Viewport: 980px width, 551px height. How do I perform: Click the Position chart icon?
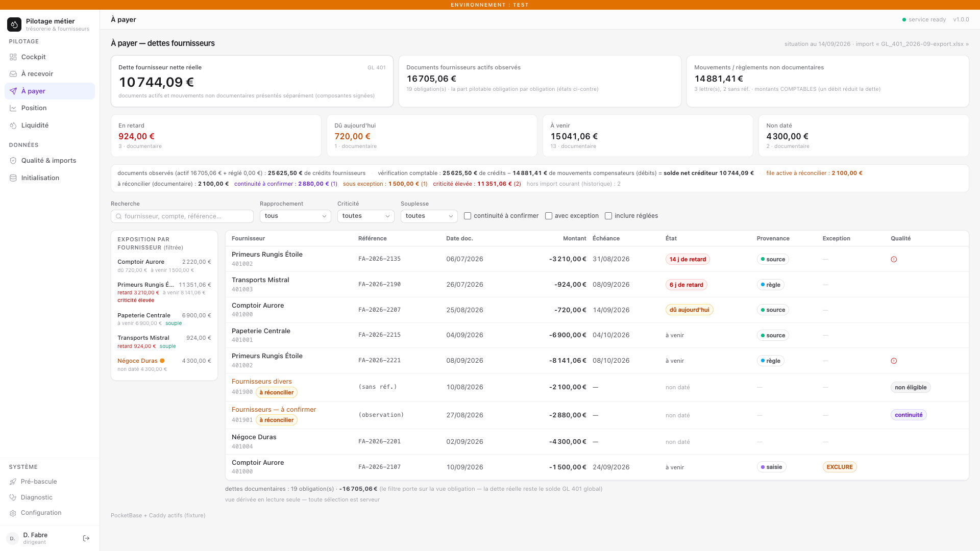[13, 108]
